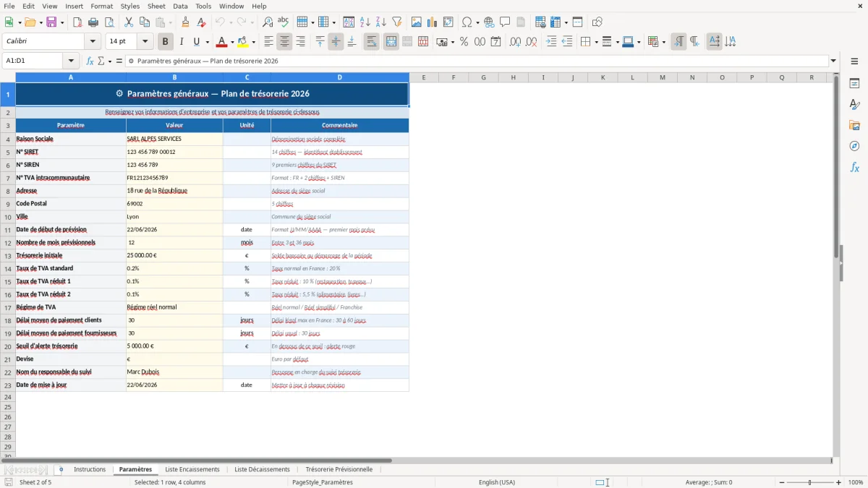This screenshot has height=488, width=868.
Task: Run the spelling check
Action: click(283, 22)
